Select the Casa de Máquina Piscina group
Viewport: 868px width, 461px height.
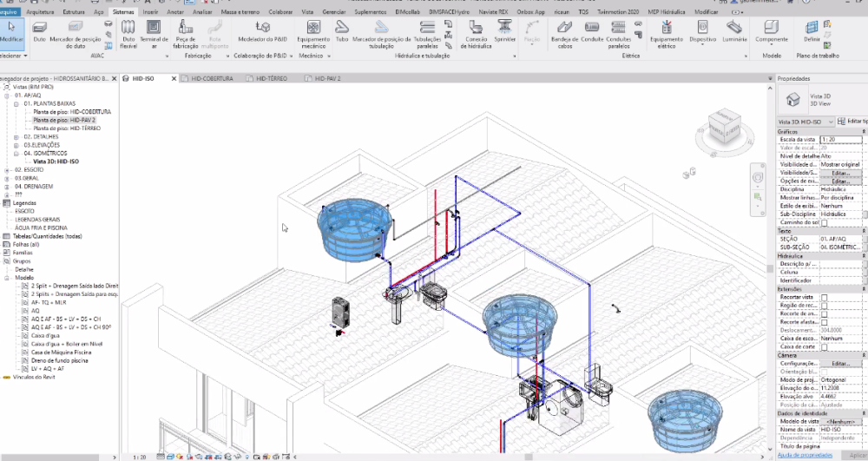[x=61, y=352]
